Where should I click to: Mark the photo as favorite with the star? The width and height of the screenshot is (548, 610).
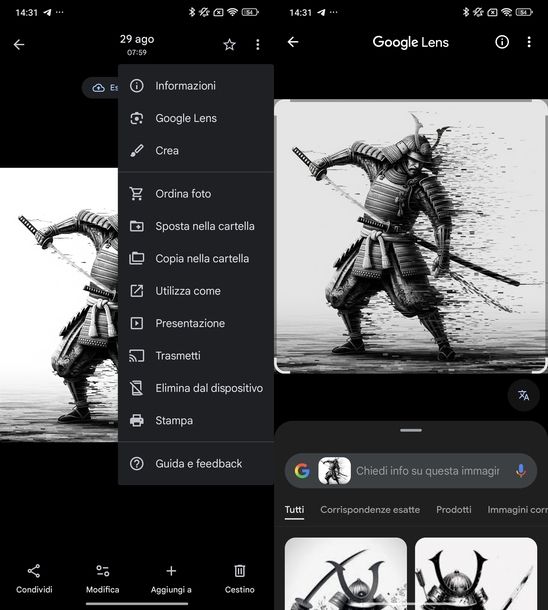coord(229,44)
